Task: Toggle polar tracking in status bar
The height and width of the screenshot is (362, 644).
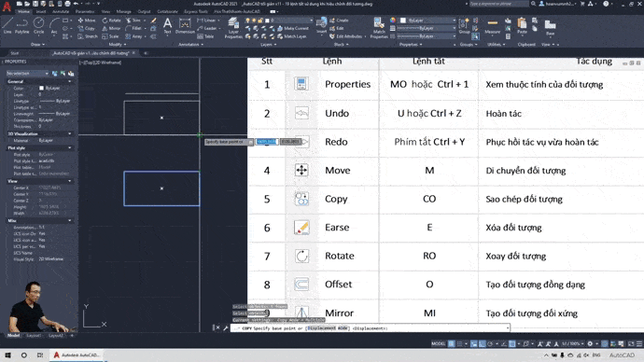Action: click(490, 344)
